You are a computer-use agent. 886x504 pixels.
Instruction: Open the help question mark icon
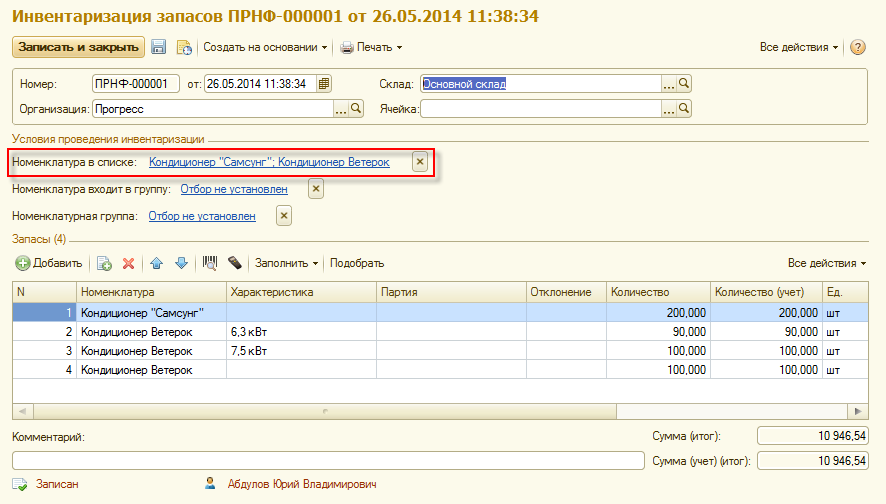[x=857, y=47]
